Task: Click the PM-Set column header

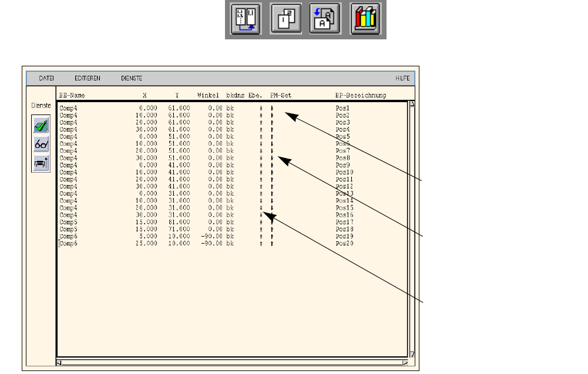Action: click(281, 95)
